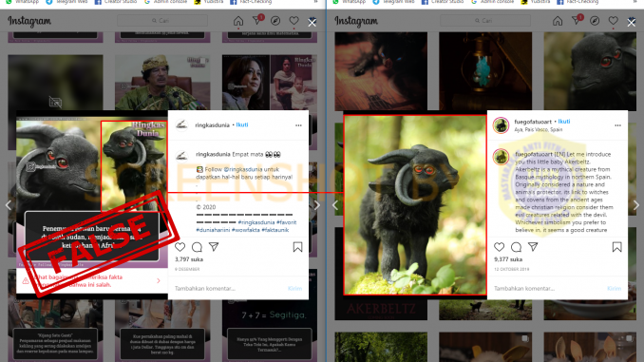The width and height of the screenshot is (644, 362).
Task: Focus Tambahkan komentar field on fuegofatuoart post
Action: (547, 289)
